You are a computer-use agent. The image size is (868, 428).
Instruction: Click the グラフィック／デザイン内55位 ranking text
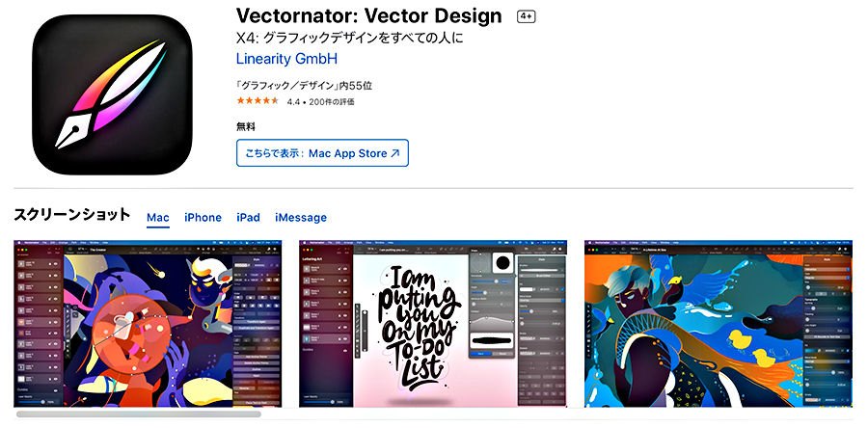click(304, 86)
